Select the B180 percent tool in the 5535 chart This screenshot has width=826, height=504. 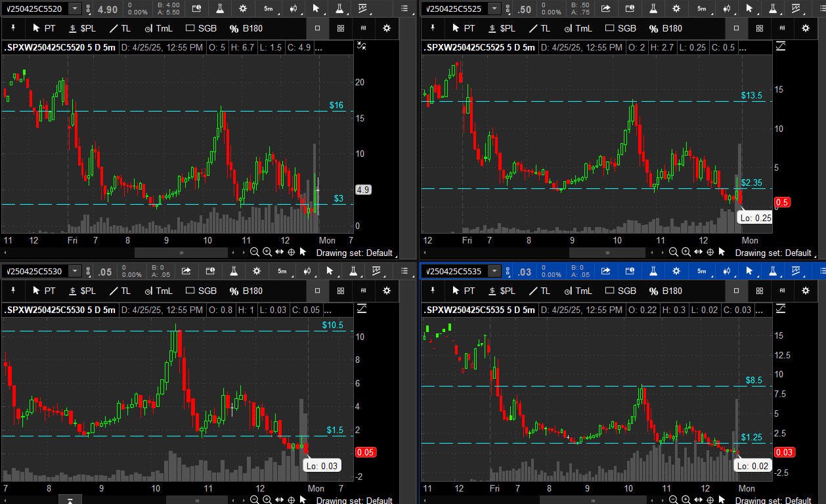click(x=664, y=291)
